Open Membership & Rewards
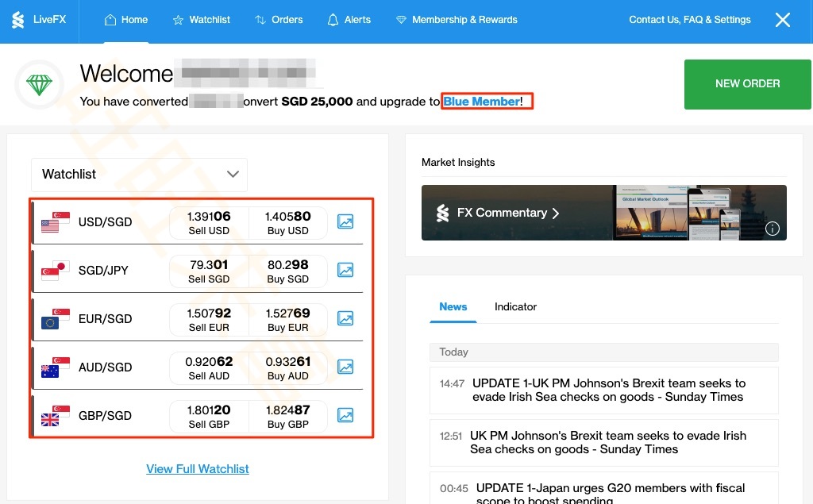The height and width of the screenshot is (504, 813). click(x=457, y=20)
